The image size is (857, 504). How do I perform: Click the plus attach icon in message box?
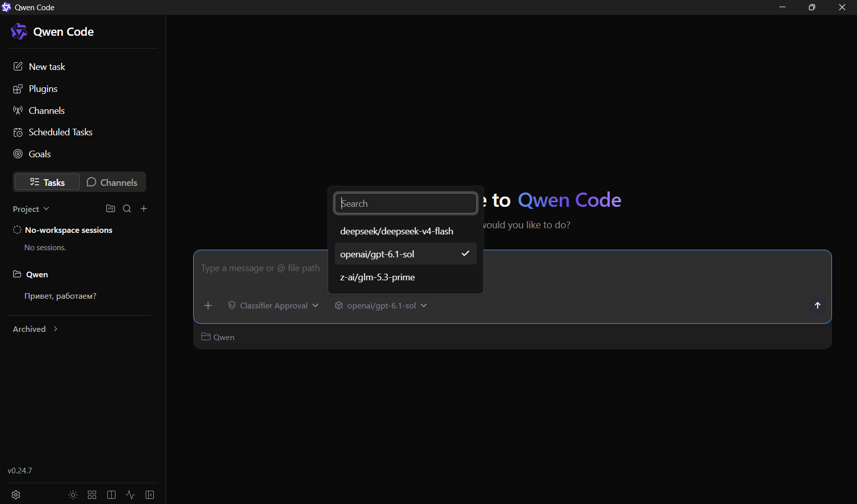pos(208,305)
